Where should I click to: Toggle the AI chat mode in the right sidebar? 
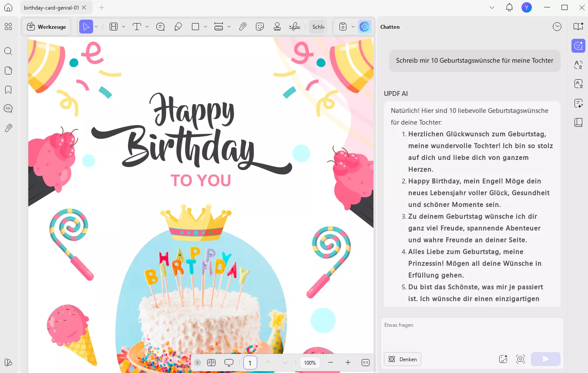pyautogui.click(x=578, y=45)
